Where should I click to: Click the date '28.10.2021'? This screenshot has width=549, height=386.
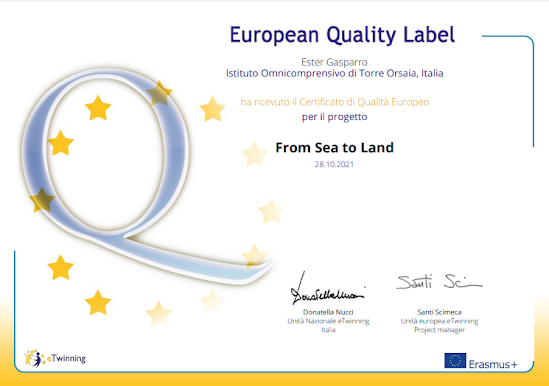click(x=334, y=164)
